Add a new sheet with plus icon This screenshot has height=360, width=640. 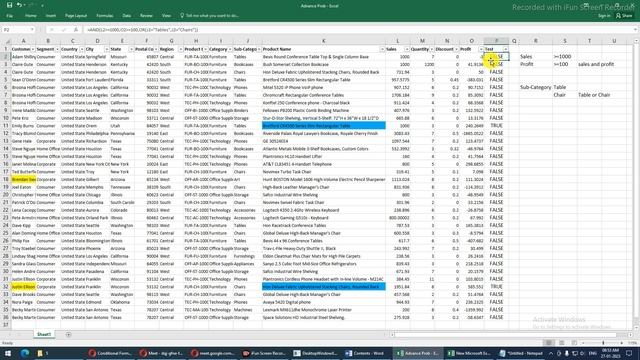(x=68, y=335)
